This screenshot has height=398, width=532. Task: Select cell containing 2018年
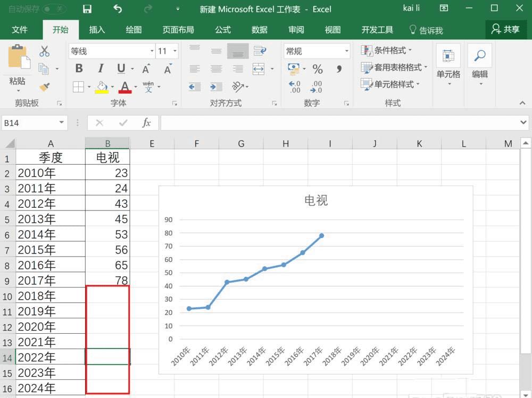pos(50,295)
